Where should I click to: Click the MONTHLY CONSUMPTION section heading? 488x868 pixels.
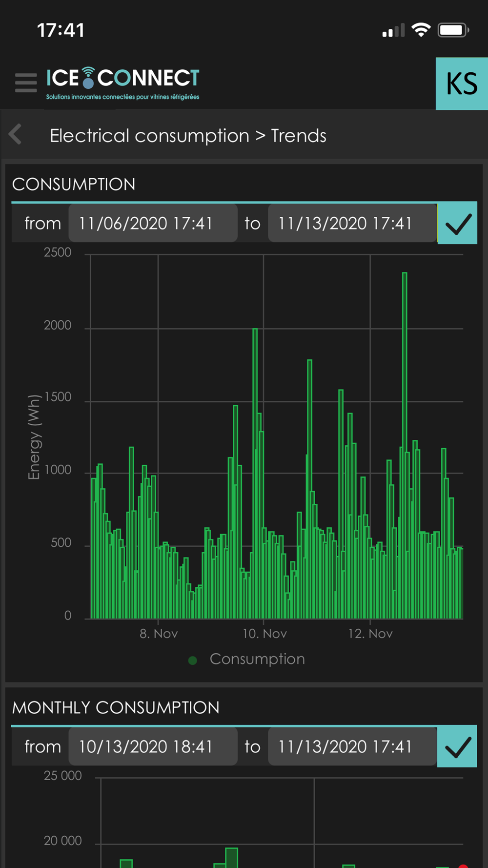(x=116, y=708)
